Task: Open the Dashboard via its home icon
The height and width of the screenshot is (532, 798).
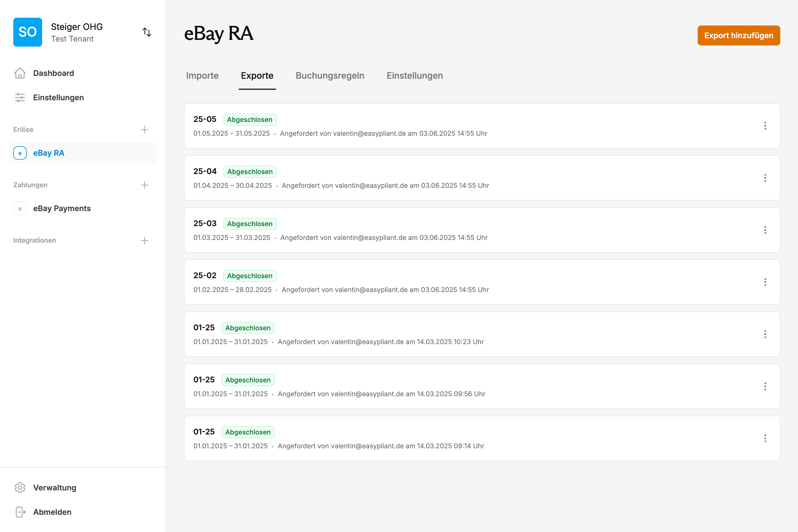Action: (x=20, y=73)
